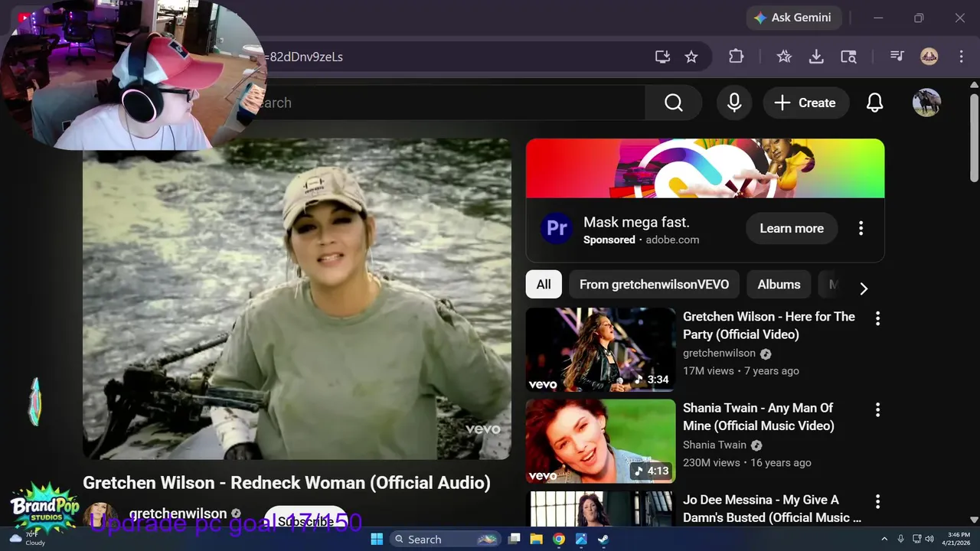Image resolution: width=980 pixels, height=551 pixels.
Task: Click the YouTube search input field
Action: (452, 103)
